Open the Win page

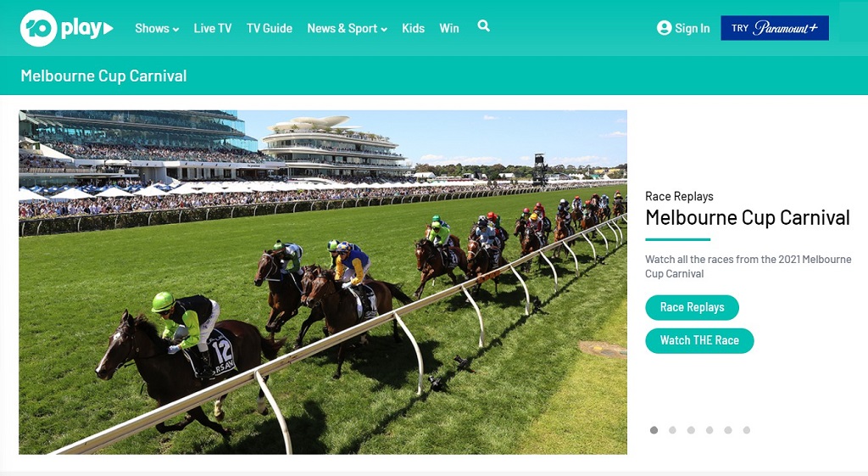(x=449, y=28)
